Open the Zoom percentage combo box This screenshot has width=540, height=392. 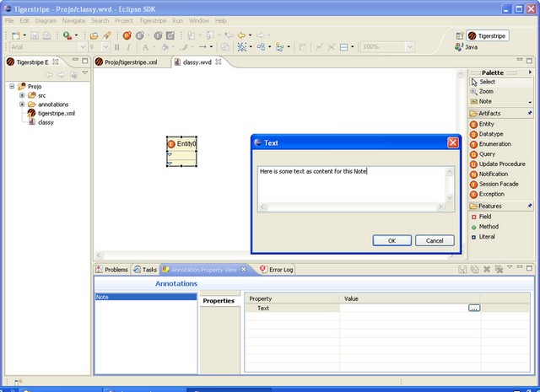pyautogui.click(x=409, y=47)
